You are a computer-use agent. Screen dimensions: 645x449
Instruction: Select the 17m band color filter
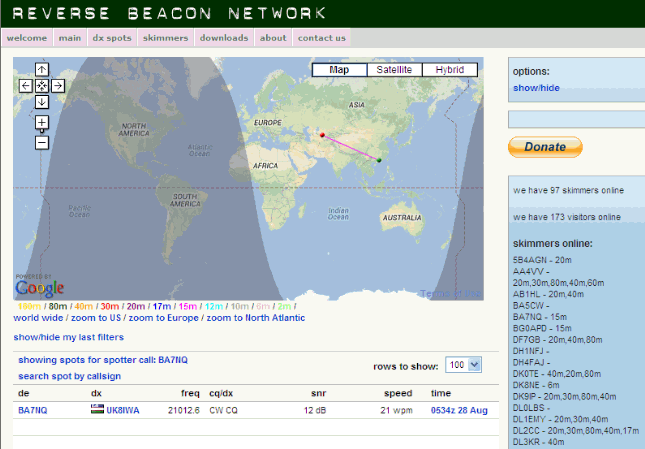point(162,306)
